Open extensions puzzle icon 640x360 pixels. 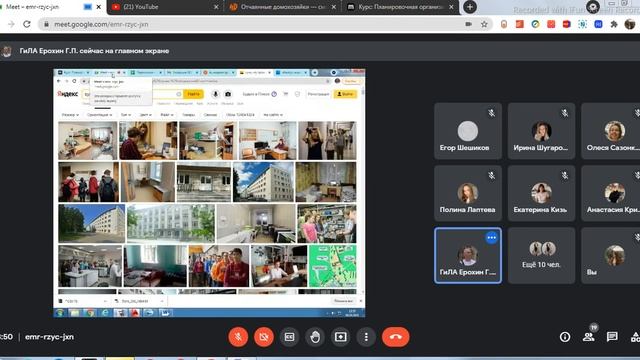click(x=613, y=24)
